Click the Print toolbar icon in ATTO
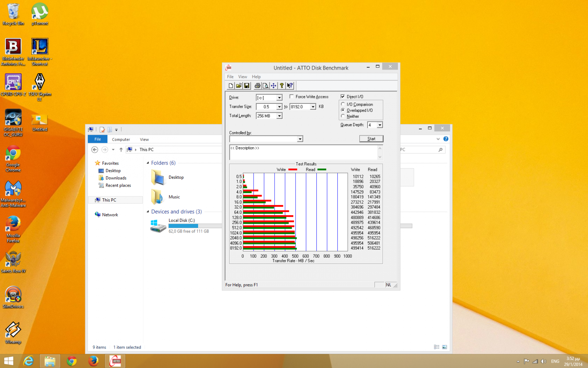The image size is (588, 368). 257,86
